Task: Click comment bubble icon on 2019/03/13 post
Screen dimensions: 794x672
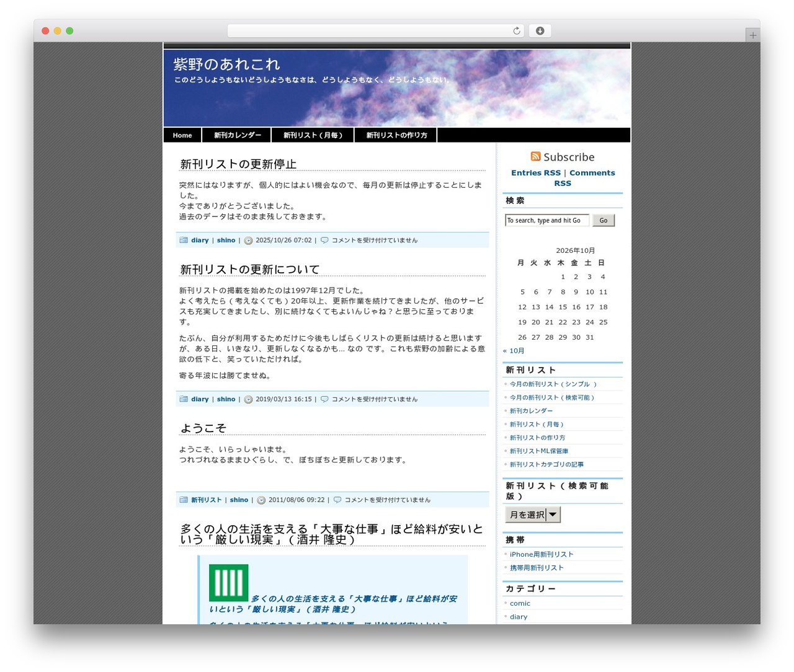Action: [324, 399]
